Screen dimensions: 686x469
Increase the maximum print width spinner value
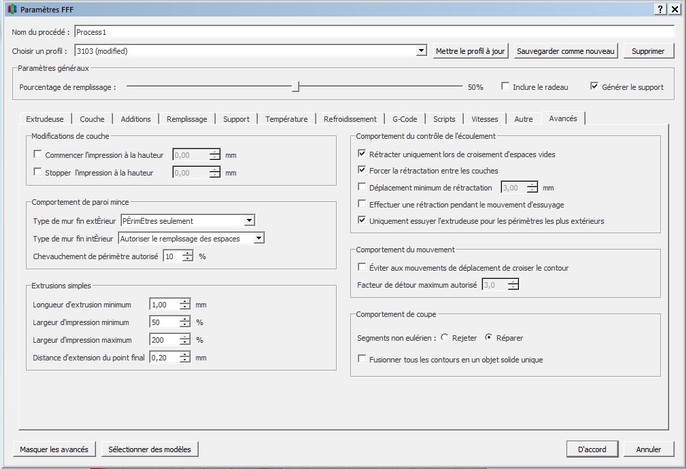click(x=185, y=335)
